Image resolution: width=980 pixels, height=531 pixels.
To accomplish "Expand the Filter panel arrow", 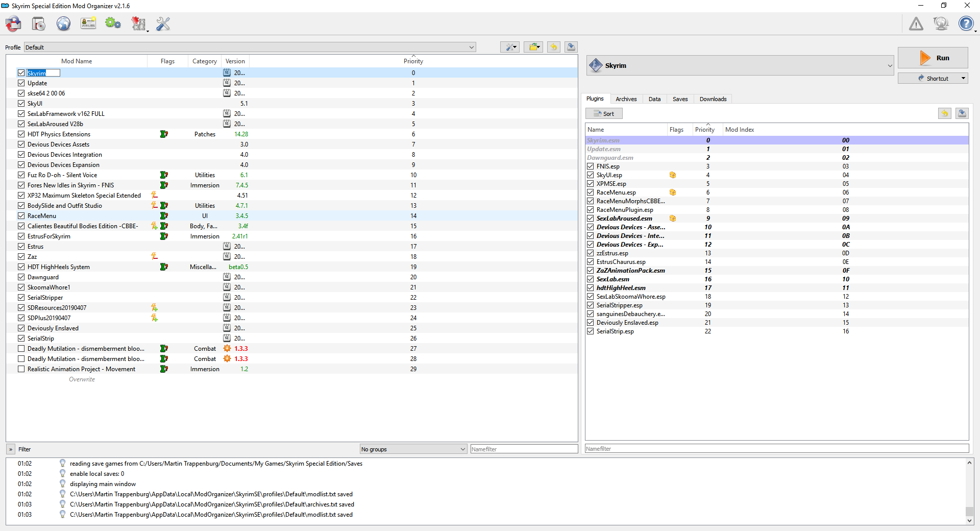I will pos(11,449).
